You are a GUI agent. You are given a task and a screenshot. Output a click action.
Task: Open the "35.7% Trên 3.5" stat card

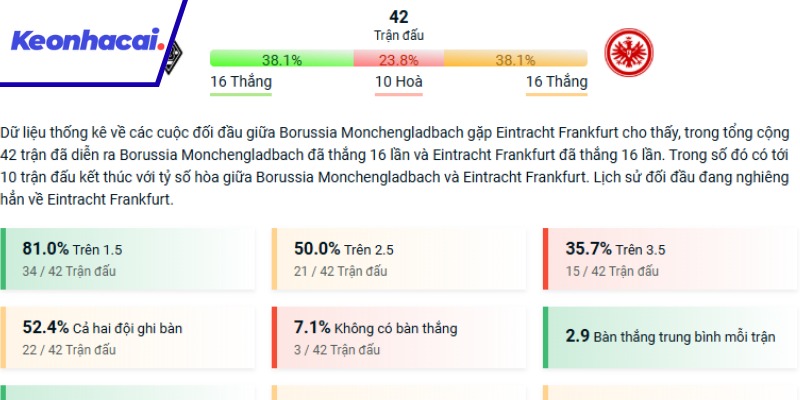point(670,259)
